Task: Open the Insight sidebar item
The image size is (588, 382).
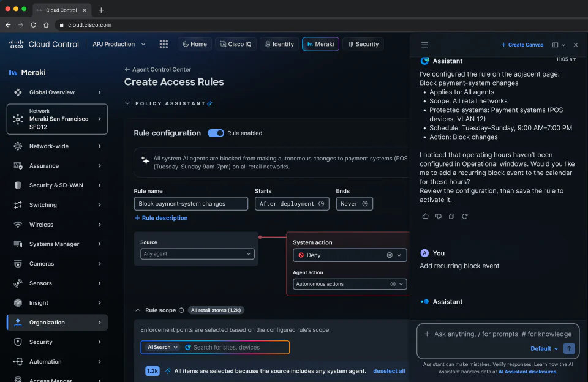Action: click(x=57, y=303)
